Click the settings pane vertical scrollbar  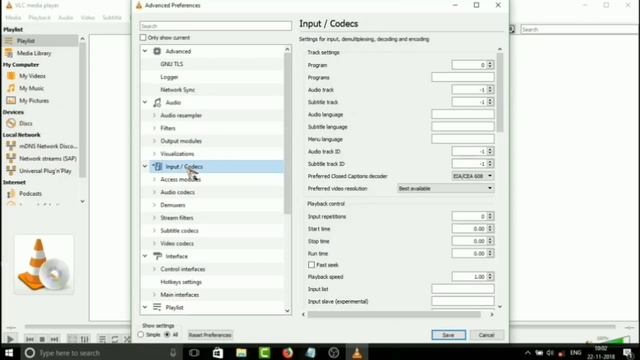[500, 93]
